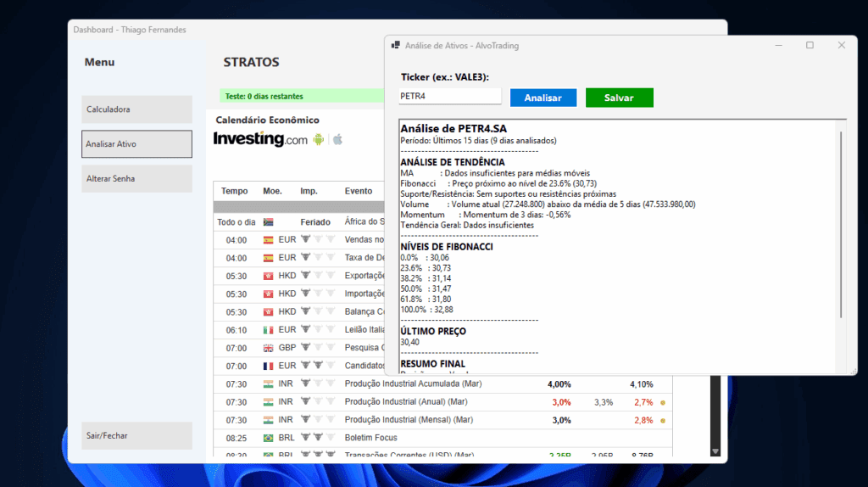Click India flag in Produção Industrial Acumulada row

[269, 384]
